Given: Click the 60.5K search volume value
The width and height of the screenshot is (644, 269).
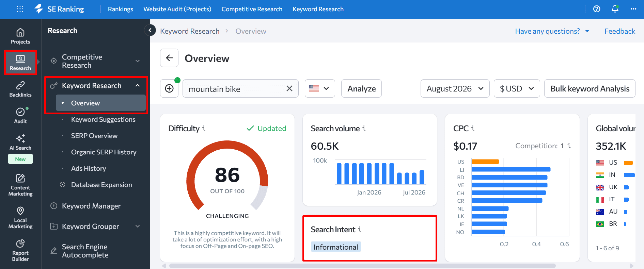Looking at the screenshot, I should click(x=325, y=146).
